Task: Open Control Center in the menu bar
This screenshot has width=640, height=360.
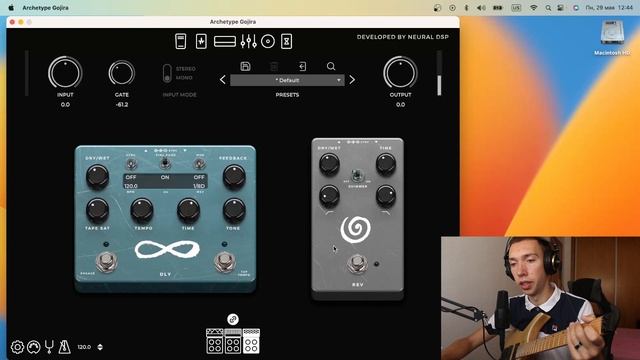Action: tap(561, 8)
